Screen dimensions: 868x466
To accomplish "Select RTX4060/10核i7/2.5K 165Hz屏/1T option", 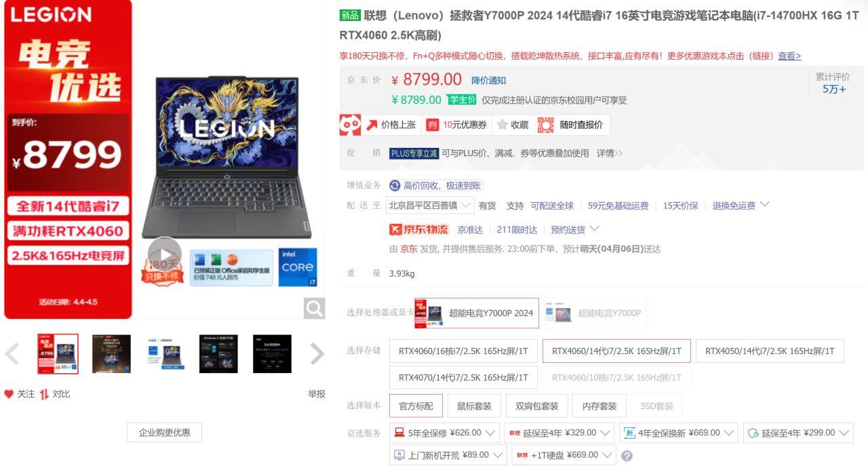I will pos(616,377).
